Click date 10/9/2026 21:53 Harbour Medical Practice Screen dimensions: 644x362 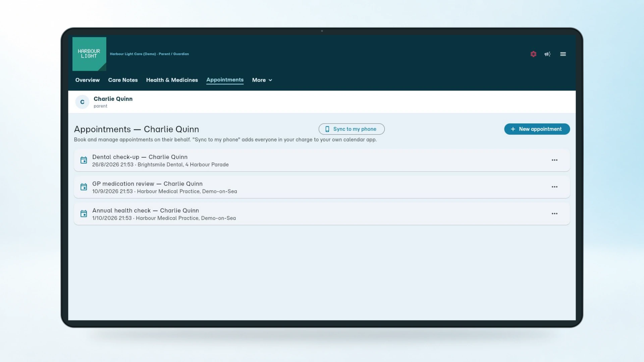coord(165,191)
